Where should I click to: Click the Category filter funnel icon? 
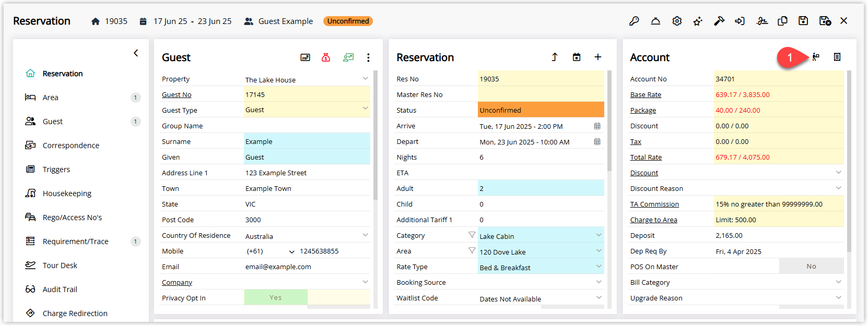point(472,235)
